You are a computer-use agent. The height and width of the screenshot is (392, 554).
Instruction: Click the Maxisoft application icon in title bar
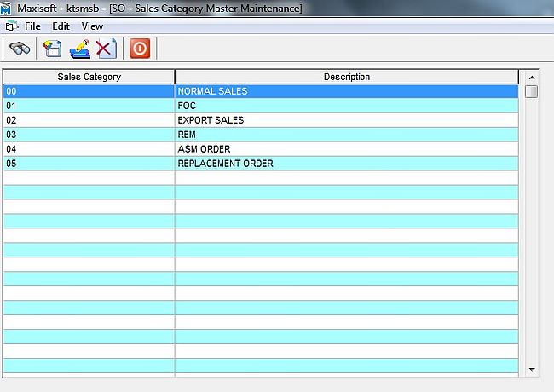pos(8,9)
